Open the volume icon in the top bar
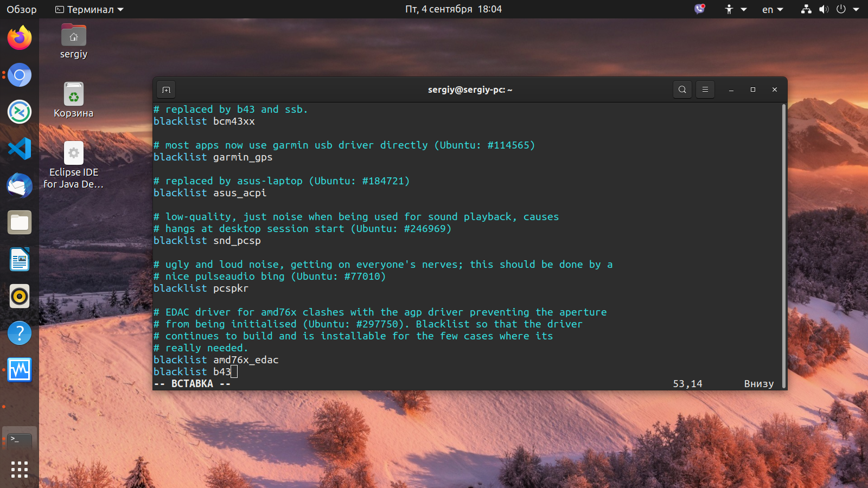Viewport: 868px width, 488px height. pos(824,9)
